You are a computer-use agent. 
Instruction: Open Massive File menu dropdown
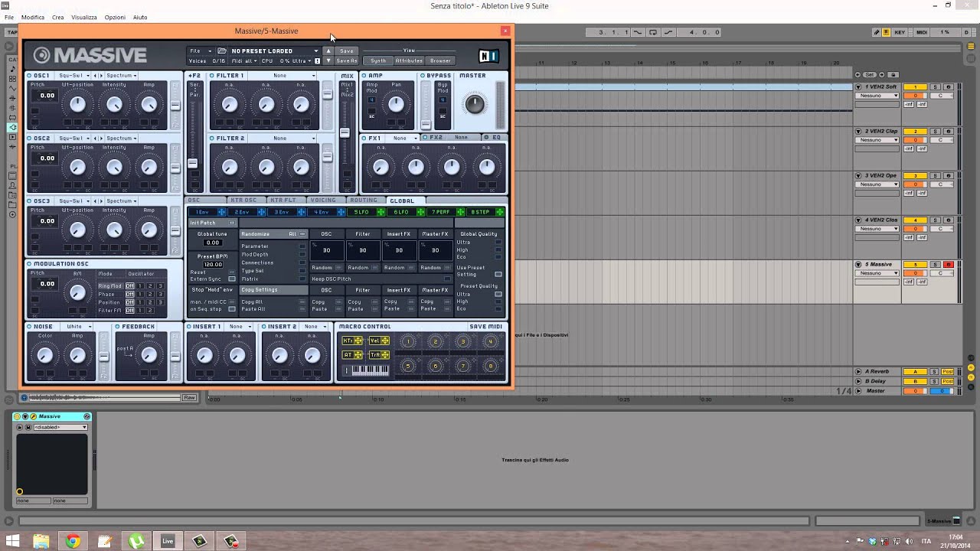201,51
